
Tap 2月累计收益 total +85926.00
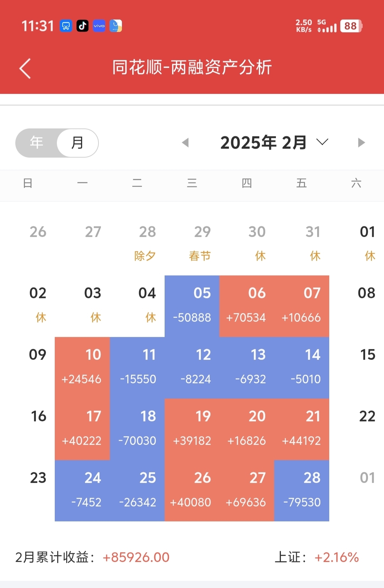136,557
